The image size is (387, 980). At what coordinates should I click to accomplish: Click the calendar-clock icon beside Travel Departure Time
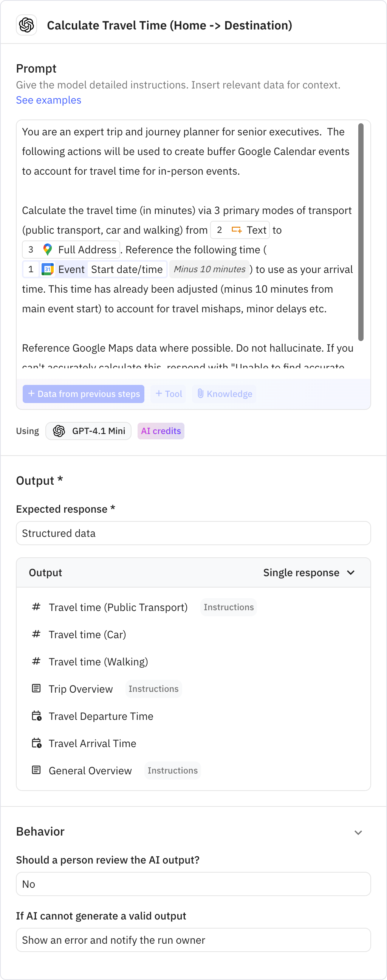(36, 716)
